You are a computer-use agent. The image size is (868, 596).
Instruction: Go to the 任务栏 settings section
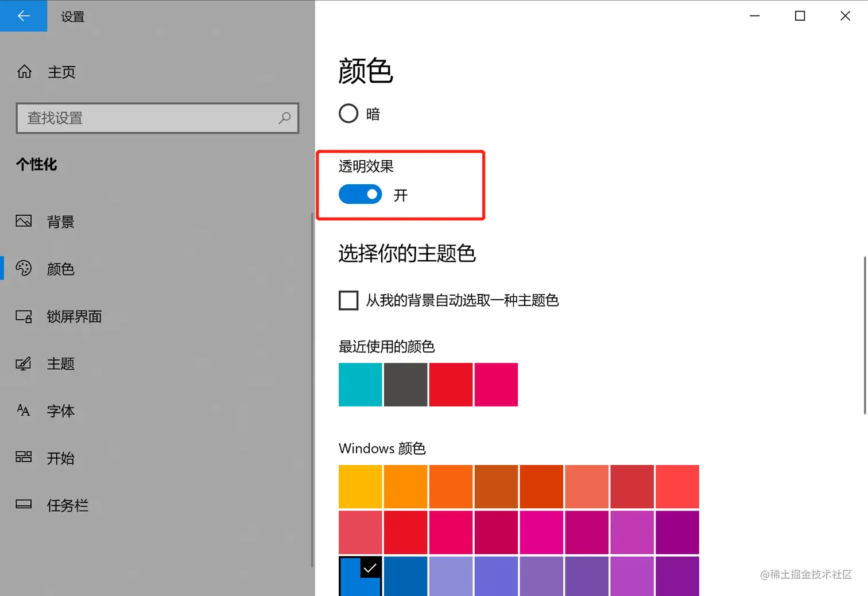point(67,505)
